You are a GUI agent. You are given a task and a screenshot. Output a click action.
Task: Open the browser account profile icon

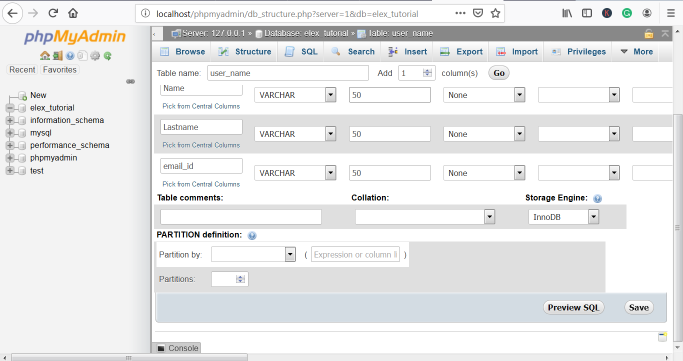pos(647,13)
